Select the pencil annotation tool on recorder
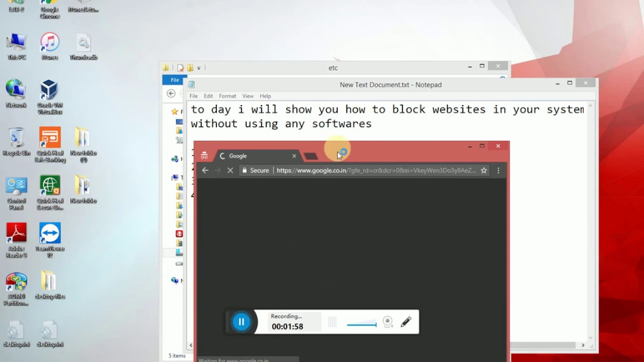The image size is (644, 362). click(x=406, y=322)
